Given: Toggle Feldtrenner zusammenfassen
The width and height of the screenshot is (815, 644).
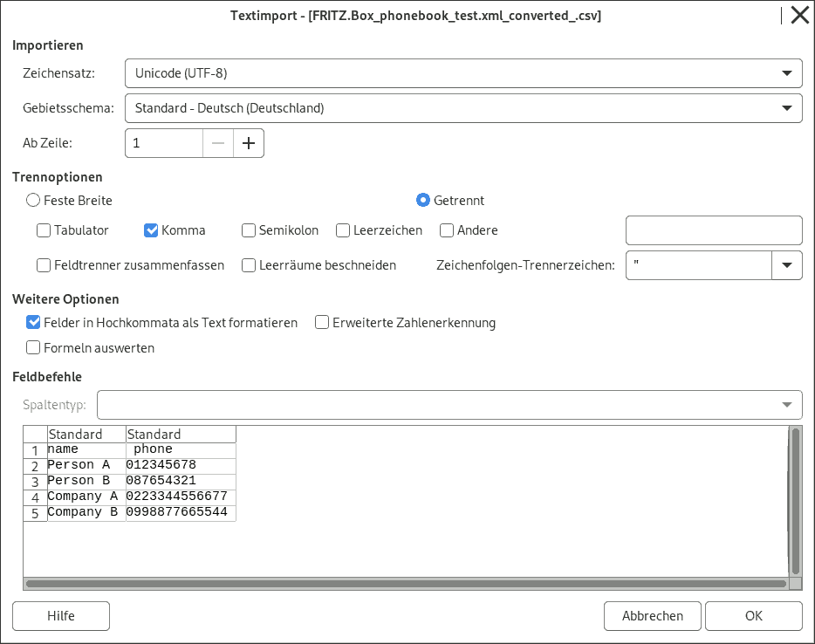Looking at the screenshot, I should pyautogui.click(x=44, y=265).
